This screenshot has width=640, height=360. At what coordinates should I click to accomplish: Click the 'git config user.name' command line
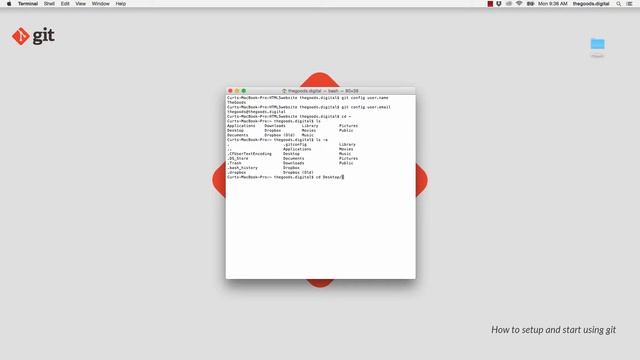[308, 98]
